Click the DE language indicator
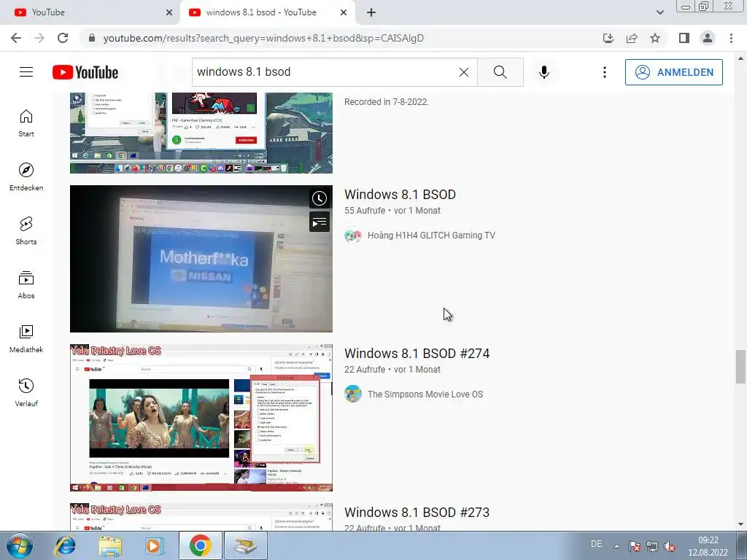Screen dimensions: 747x560 596,544
